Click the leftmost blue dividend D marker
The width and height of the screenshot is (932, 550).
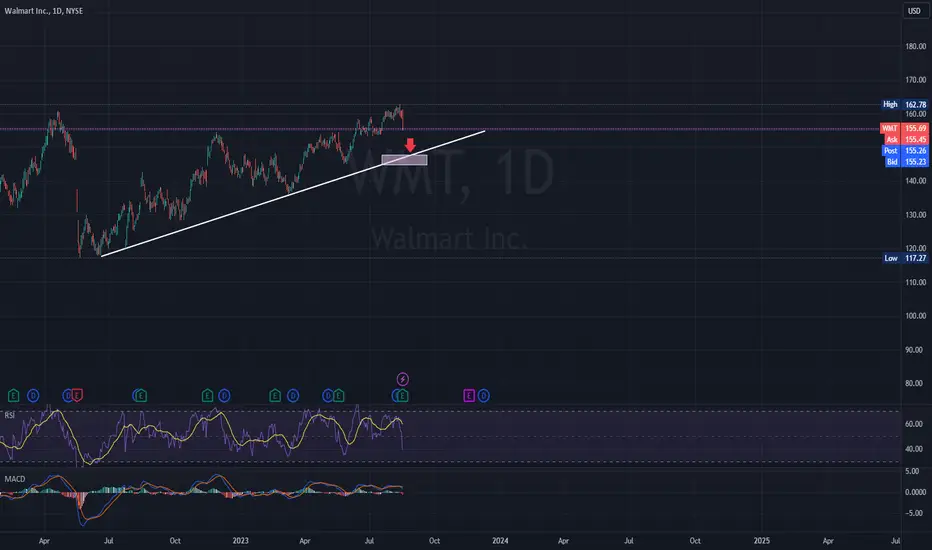[33, 395]
